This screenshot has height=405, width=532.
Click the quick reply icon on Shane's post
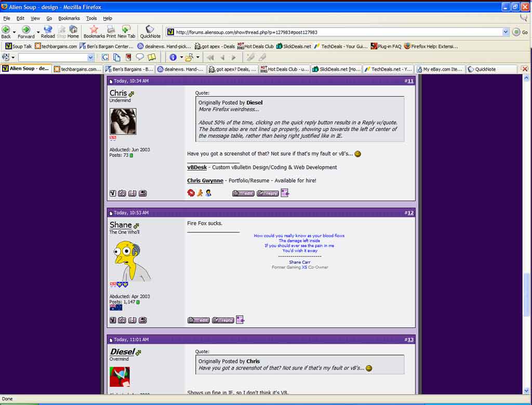pyautogui.click(x=240, y=319)
